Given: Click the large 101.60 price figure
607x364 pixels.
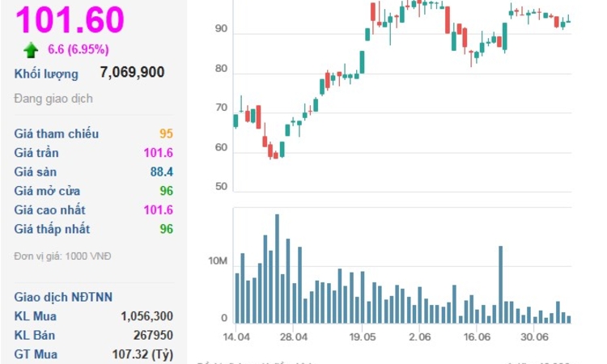Looking at the screenshot, I should point(70,19).
